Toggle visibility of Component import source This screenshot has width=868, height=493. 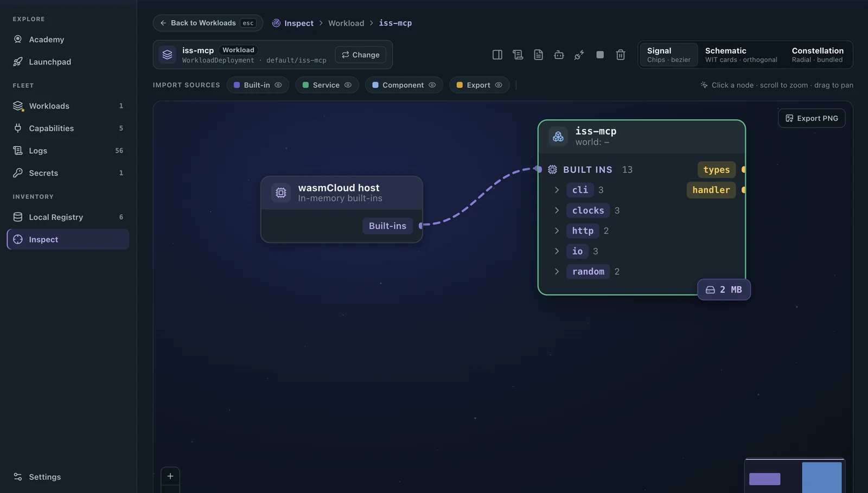(432, 85)
